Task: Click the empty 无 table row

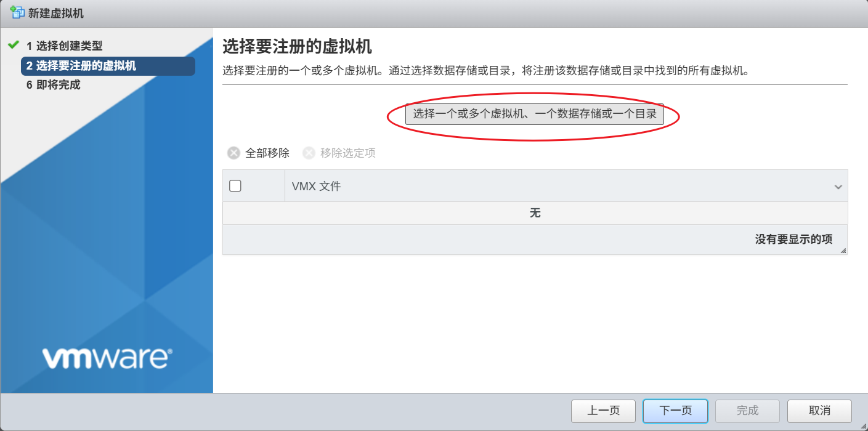Action: (535, 213)
